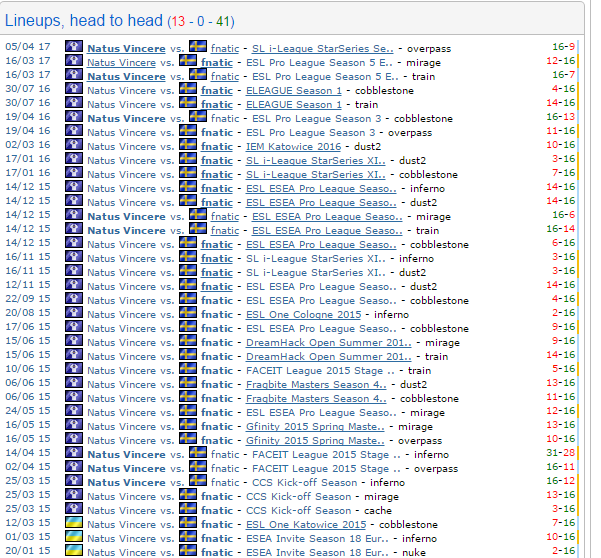Screen dimensions: 601x558
Task: Click Natus Vincere logo in 30/07 16 cobblestone row
Action: pos(74,89)
